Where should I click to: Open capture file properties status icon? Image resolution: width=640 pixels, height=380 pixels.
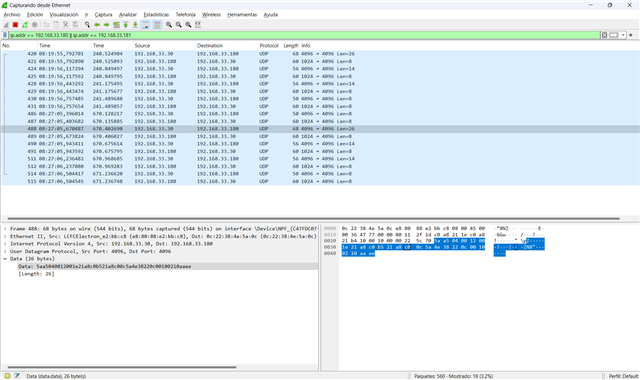point(17,376)
